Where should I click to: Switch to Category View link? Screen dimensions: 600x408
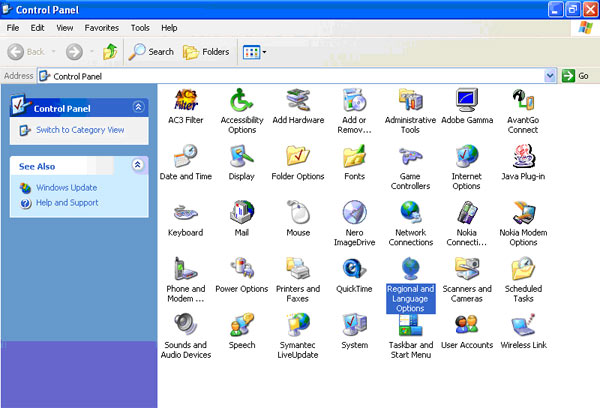tap(80, 130)
